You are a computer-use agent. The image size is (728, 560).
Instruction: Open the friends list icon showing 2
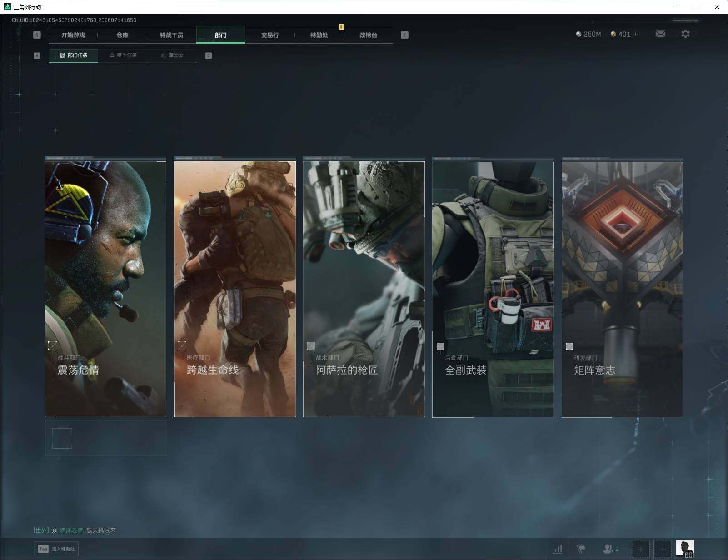(x=610, y=549)
